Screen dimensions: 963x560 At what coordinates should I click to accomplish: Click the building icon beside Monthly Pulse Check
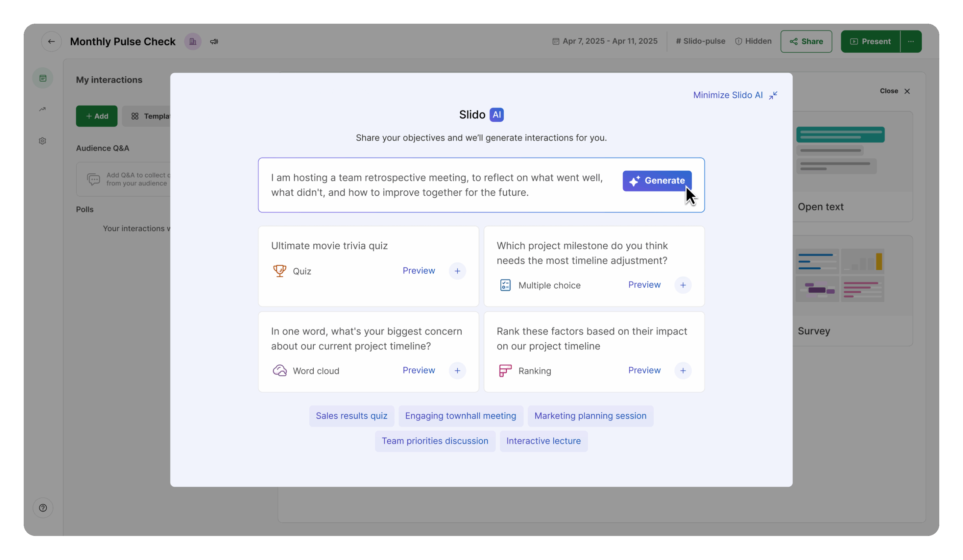(193, 41)
